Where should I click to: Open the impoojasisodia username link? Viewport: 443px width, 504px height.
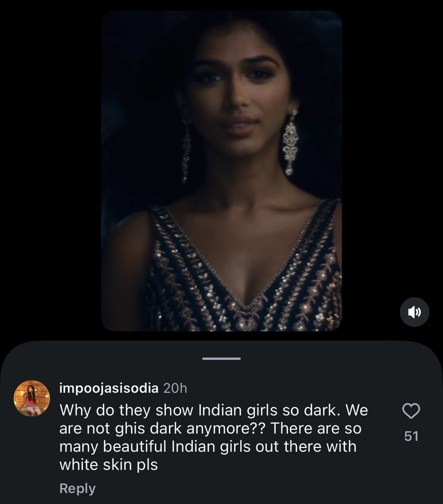pyautogui.click(x=109, y=388)
